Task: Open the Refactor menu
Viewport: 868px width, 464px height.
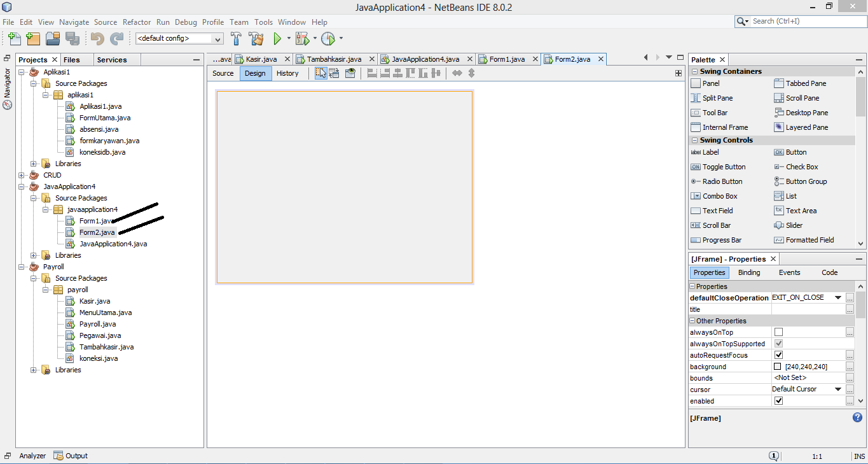Action: (137, 22)
